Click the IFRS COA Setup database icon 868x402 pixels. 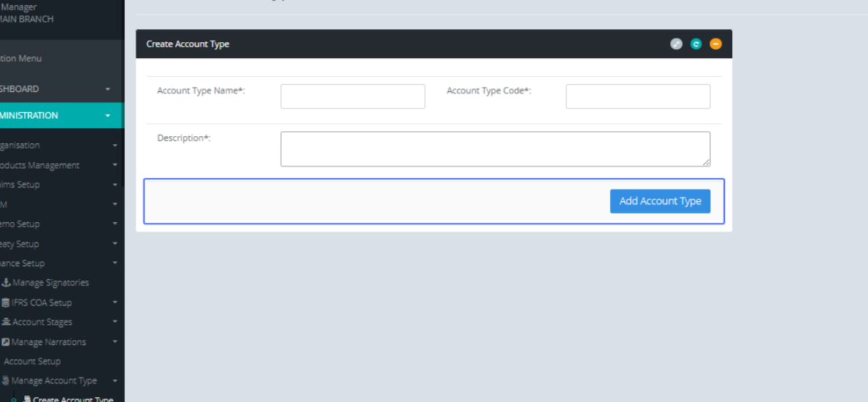click(x=7, y=302)
